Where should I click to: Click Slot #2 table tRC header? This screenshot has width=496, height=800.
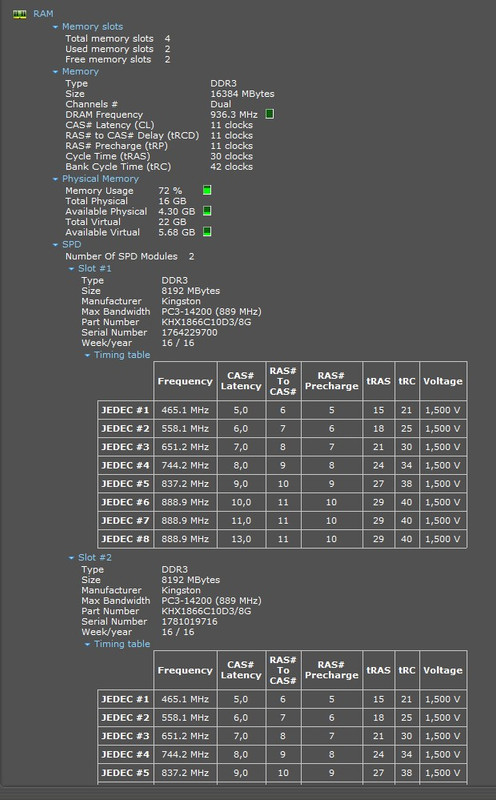[407, 670]
